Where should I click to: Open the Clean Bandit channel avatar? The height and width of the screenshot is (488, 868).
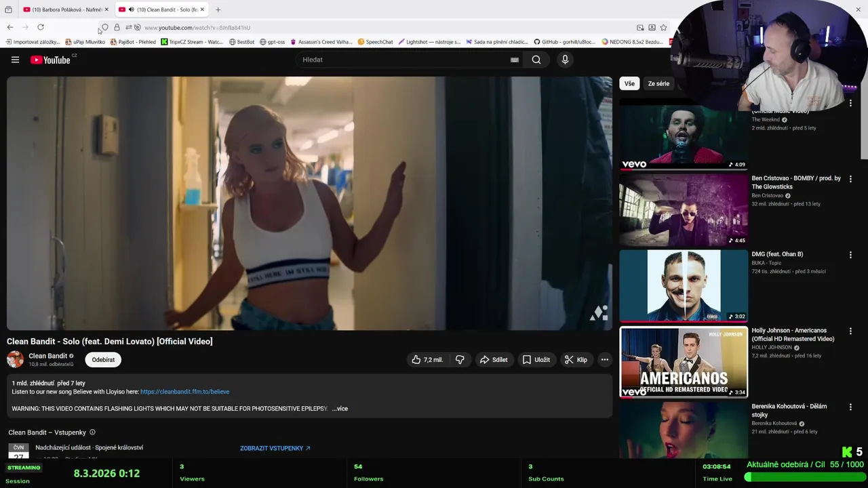(x=15, y=359)
